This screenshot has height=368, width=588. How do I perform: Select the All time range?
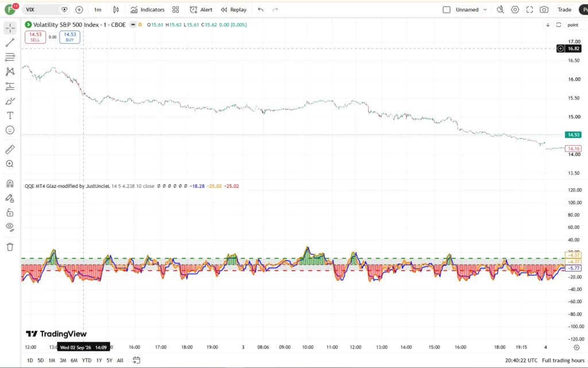120,360
